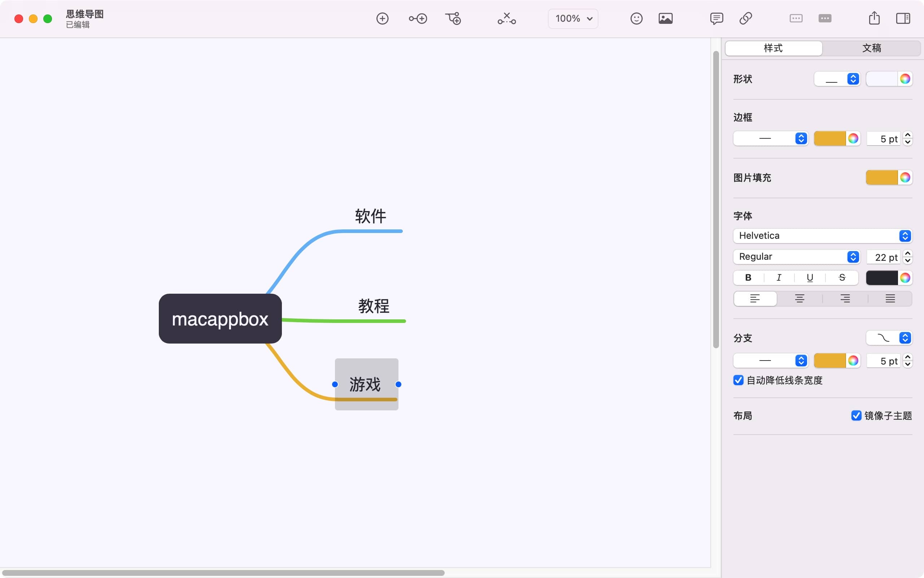Select the 游戏 topic node
Image resolution: width=924 pixels, height=578 pixels.
366,384
